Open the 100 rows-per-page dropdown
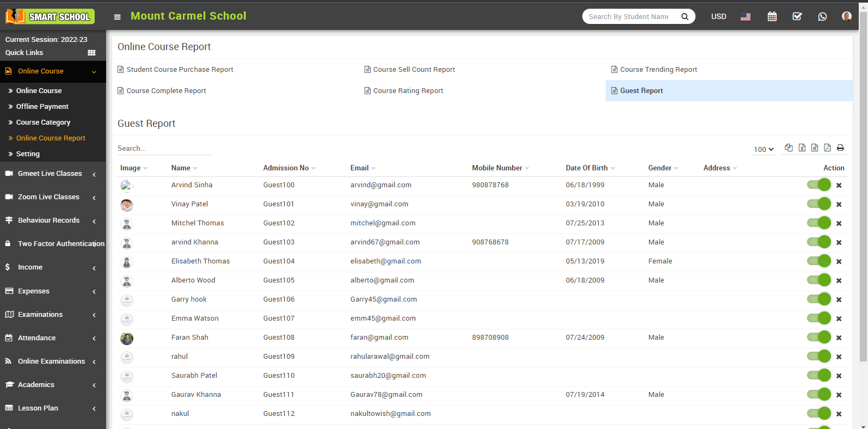Image resolution: width=868 pixels, height=429 pixels. tap(764, 149)
